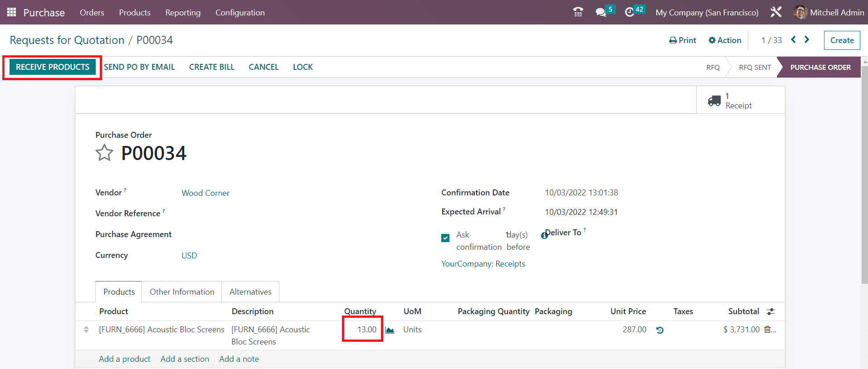Viewport: 868px width, 369px height.
Task: Open the activities clock icon
Action: click(629, 12)
